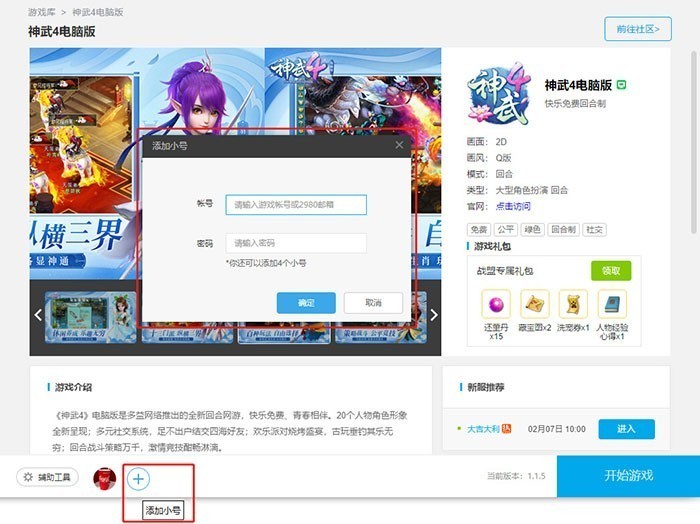The height and width of the screenshot is (524, 700).
Task: Click the 密码 password input field
Action: coord(296,243)
